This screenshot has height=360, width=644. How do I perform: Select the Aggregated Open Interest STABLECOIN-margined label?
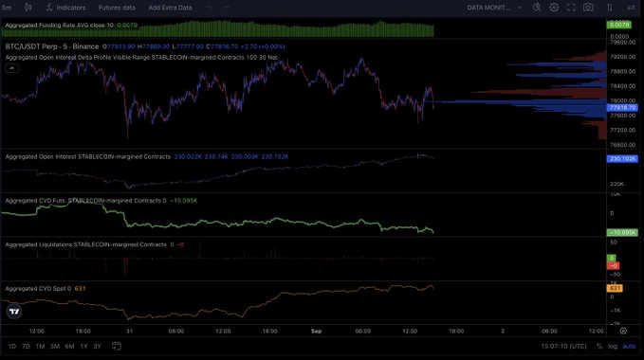[87, 156]
